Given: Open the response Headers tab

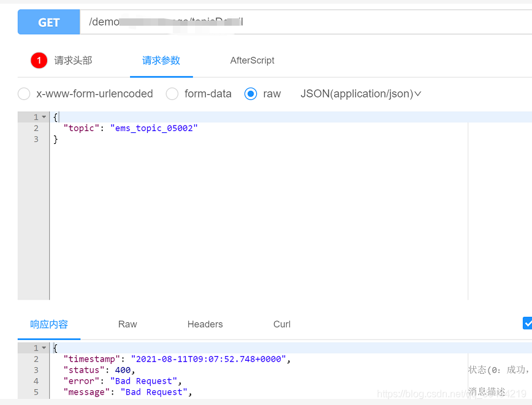Looking at the screenshot, I should [x=205, y=324].
